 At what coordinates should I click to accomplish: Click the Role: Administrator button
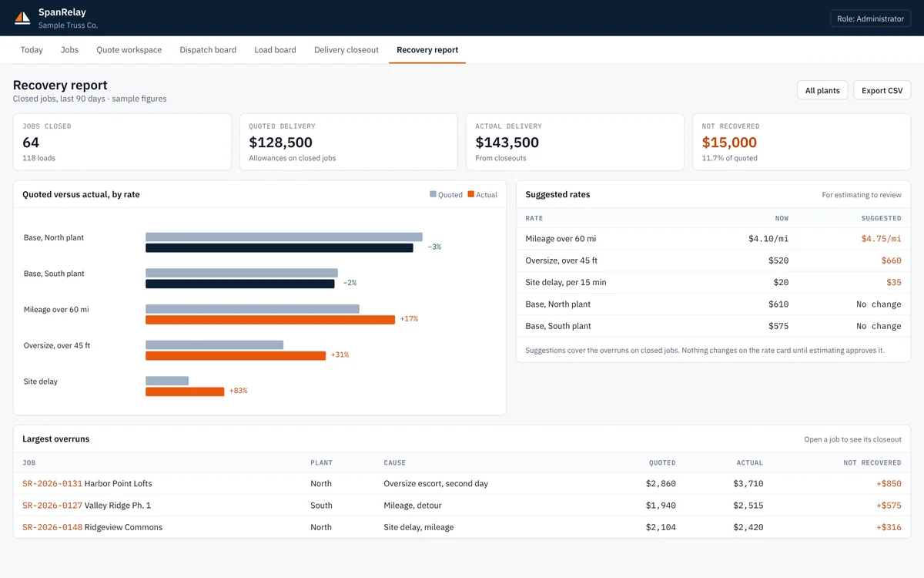coord(870,18)
